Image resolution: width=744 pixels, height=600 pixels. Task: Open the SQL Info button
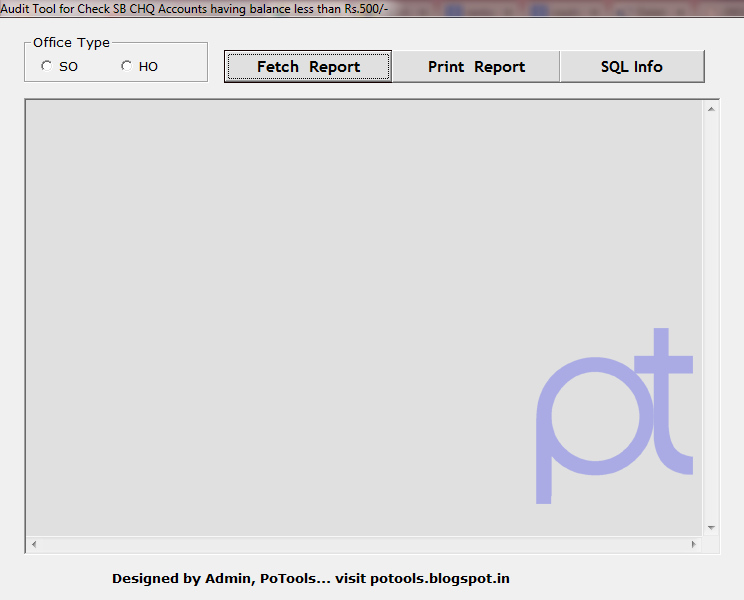[x=632, y=66]
